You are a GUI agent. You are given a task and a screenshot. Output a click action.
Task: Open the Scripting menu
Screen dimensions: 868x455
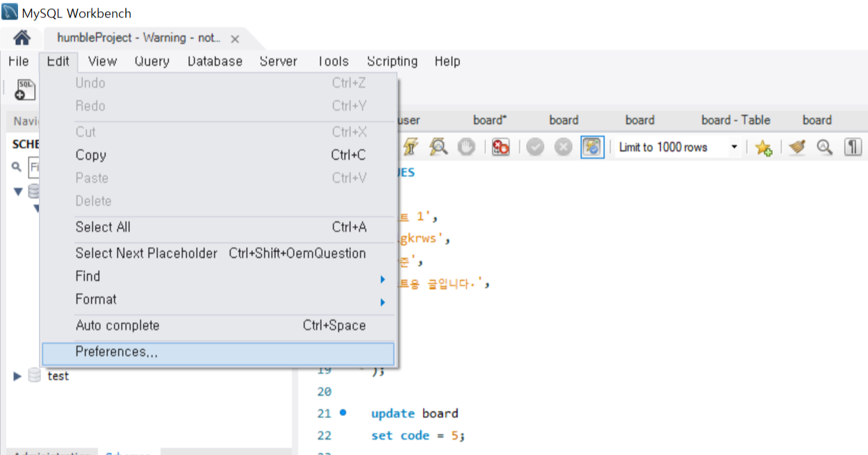tap(392, 61)
